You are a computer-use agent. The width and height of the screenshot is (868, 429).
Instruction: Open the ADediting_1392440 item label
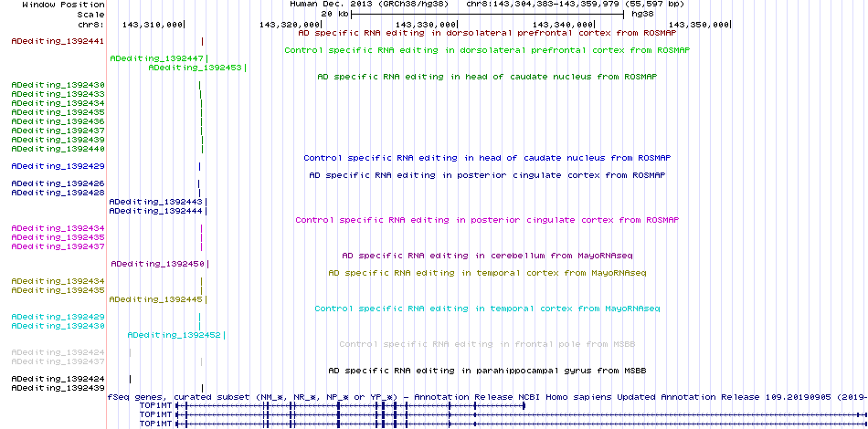pyautogui.click(x=58, y=149)
